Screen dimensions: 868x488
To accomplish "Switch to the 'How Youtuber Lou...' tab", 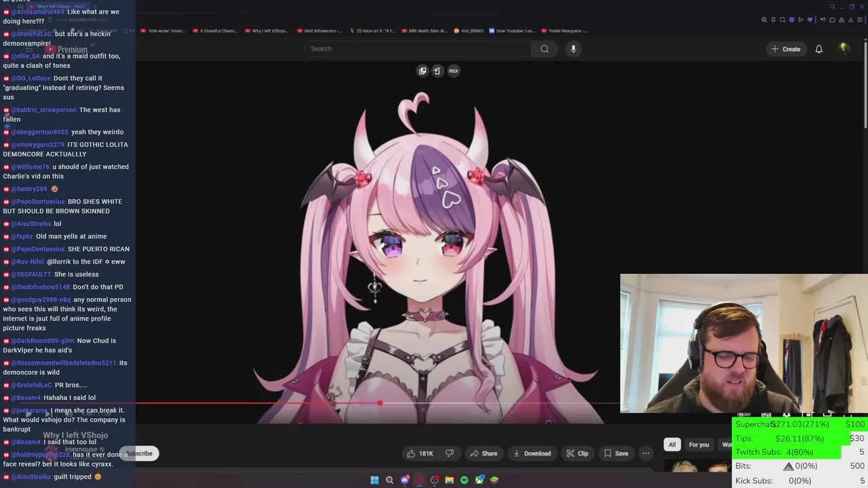I will click(x=512, y=30).
